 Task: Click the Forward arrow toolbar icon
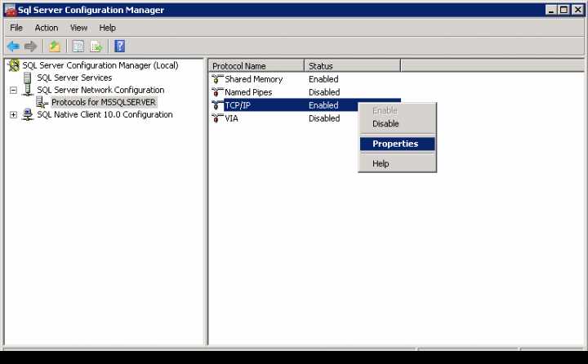(x=30, y=47)
